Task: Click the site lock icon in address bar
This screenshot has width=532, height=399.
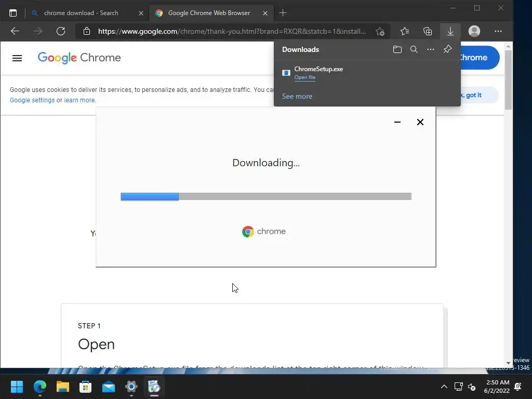Action: point(87,31)
